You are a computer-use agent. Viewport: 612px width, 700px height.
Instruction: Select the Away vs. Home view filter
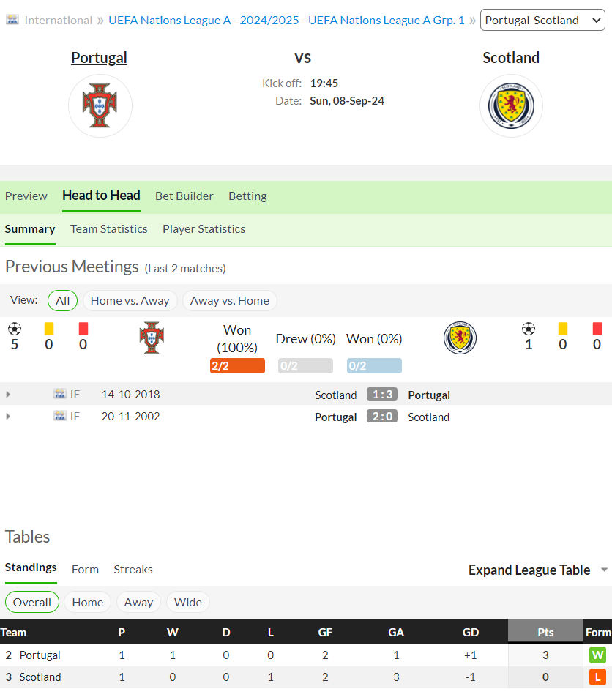pos(229,300)
